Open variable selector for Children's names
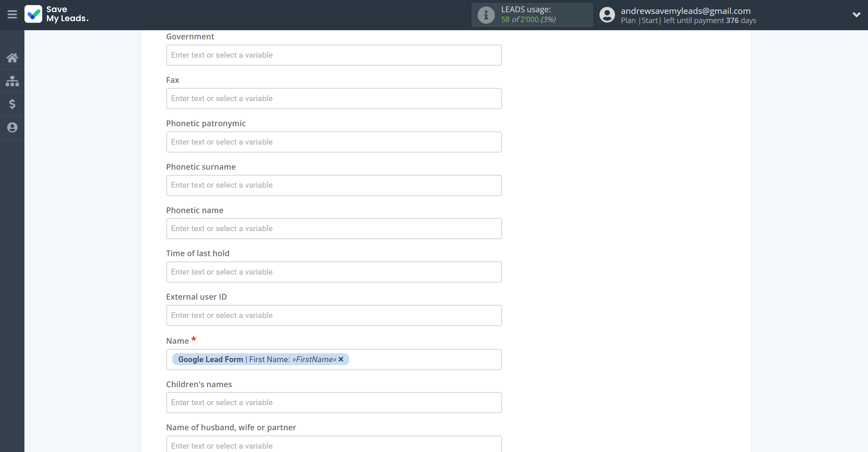 [334, 402]
